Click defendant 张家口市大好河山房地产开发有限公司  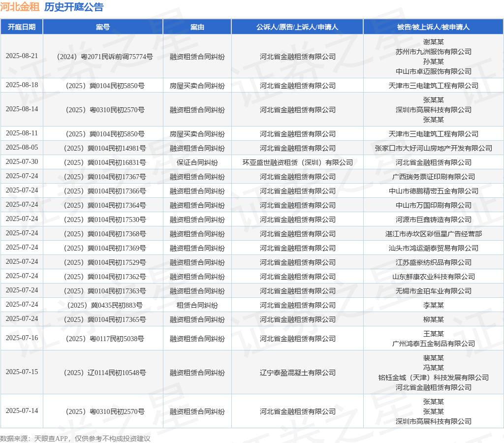pyautogui.click(x=433, y=148)
